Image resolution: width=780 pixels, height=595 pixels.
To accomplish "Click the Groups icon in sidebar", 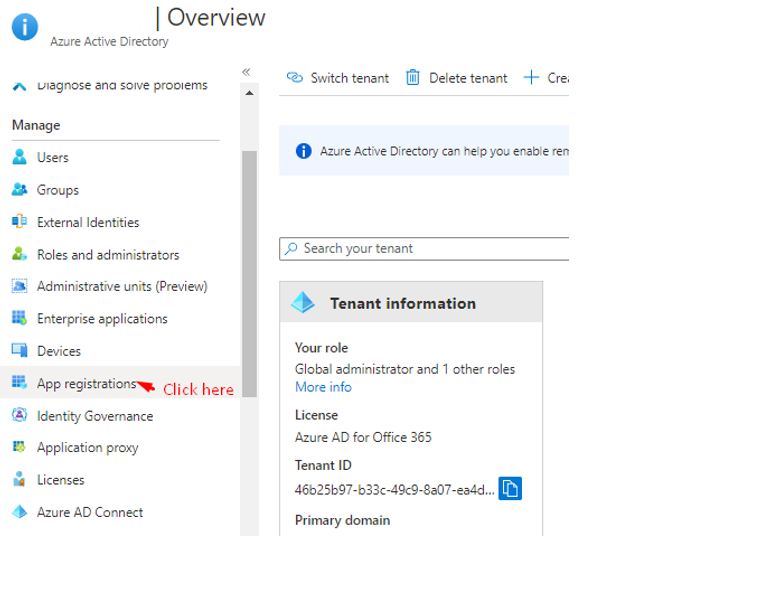I will (19, 190).
